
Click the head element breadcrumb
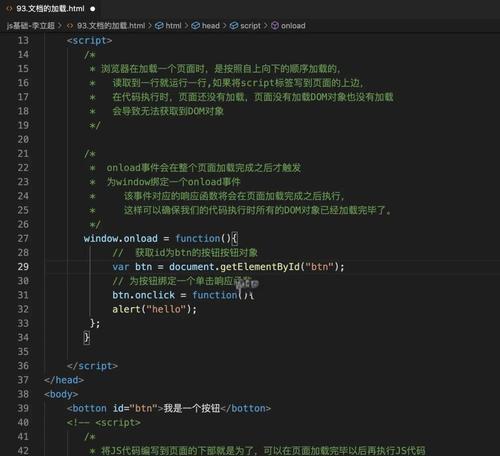[x=211, y=26]
